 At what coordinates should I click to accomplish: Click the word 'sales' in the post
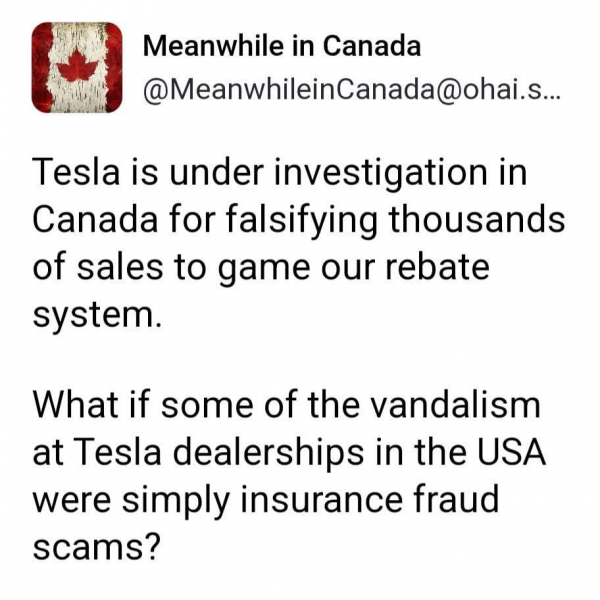pyautogui.click(x=120, y=266)
